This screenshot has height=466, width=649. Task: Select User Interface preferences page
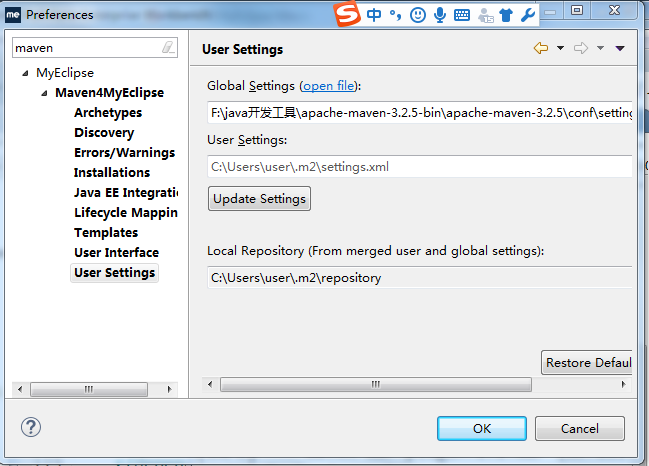coord(116,252)
